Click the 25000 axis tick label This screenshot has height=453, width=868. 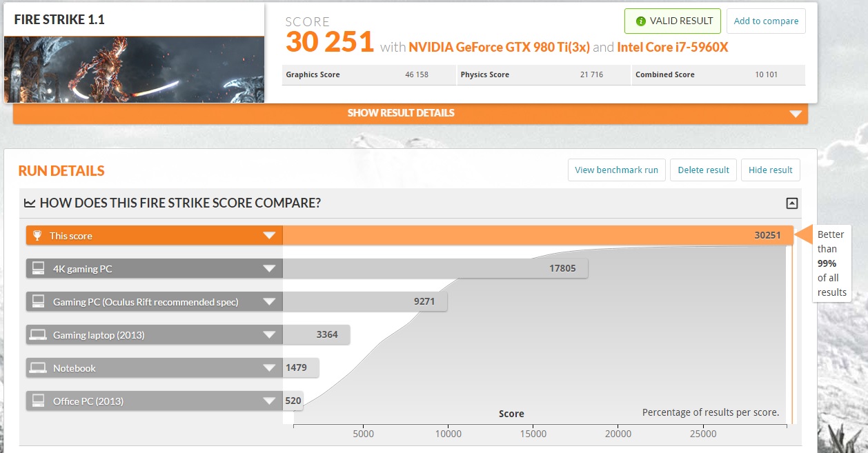pyautogui.click(x=703, y=434)
